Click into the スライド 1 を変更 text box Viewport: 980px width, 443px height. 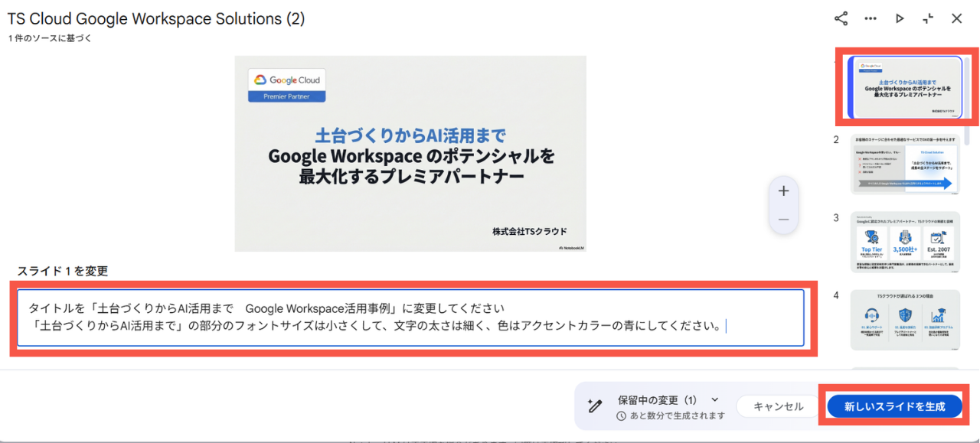[x=410, y=318]
